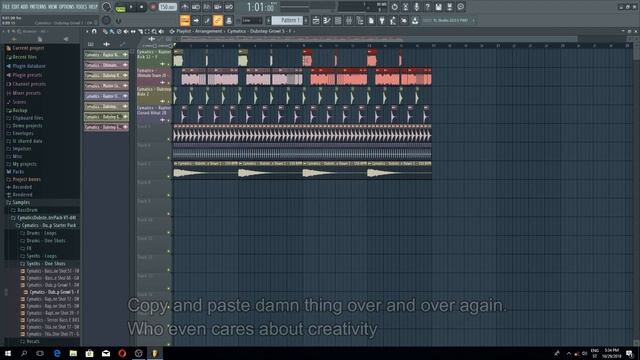Open content library download icon
The height and width of the screenshot is (360, 640).
coord(415,20)
